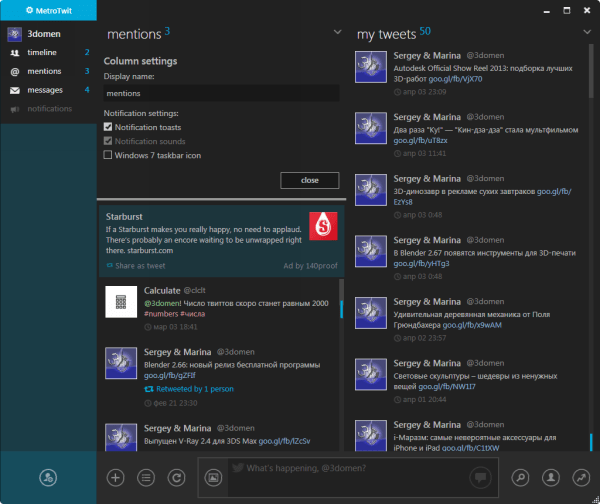Click the messages envelope icon

pos(15,90)
